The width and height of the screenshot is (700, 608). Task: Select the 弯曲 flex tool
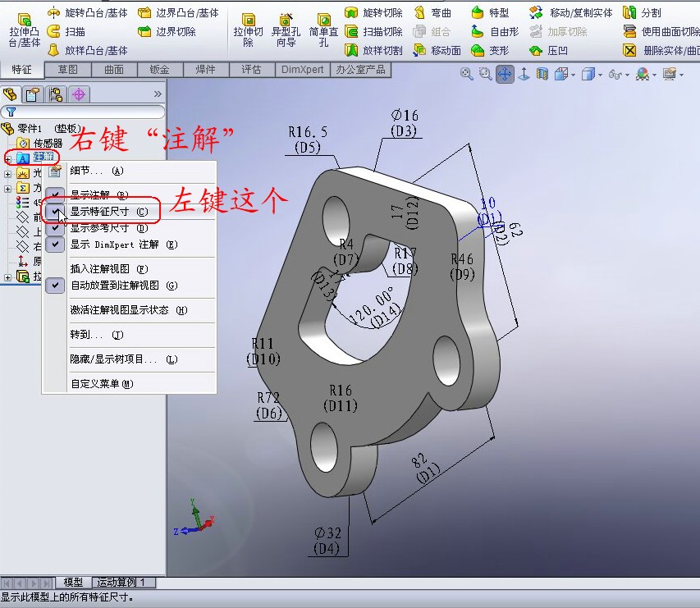(432, 13)
